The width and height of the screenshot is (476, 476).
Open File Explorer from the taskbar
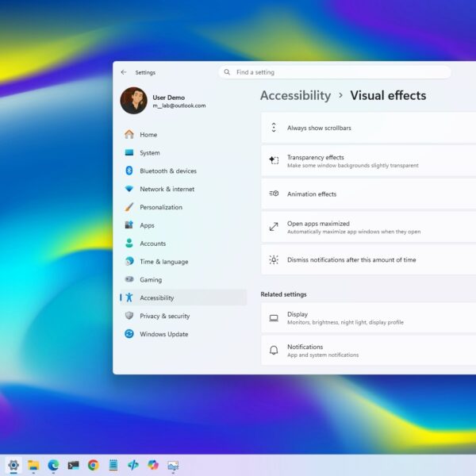point(33,465)
